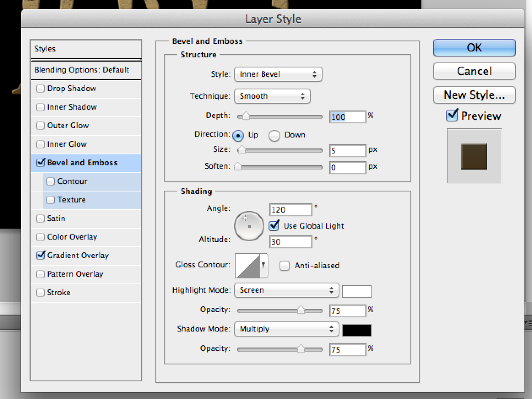Click the angle dial to adjust light direction
Image resolution: width=532 pixels, height=399 pixels.
pyautogui.click(x=249, y=226)
